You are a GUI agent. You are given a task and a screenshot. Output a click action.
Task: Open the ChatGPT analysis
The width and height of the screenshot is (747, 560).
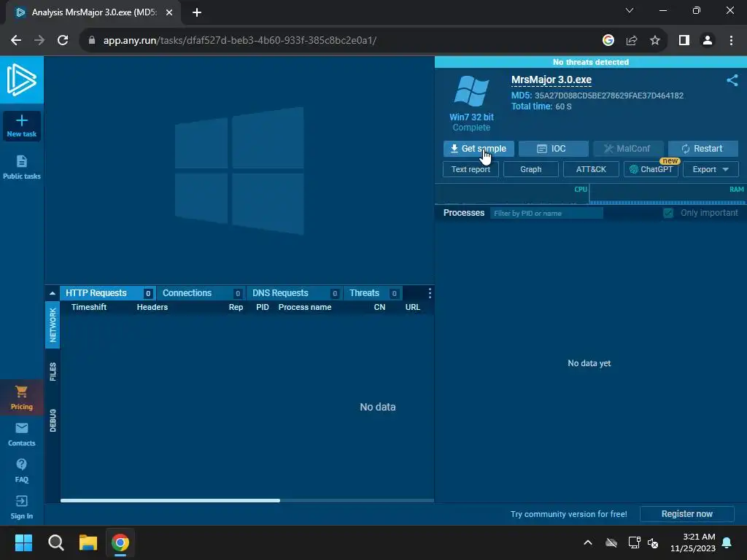[x=651, y=169]
